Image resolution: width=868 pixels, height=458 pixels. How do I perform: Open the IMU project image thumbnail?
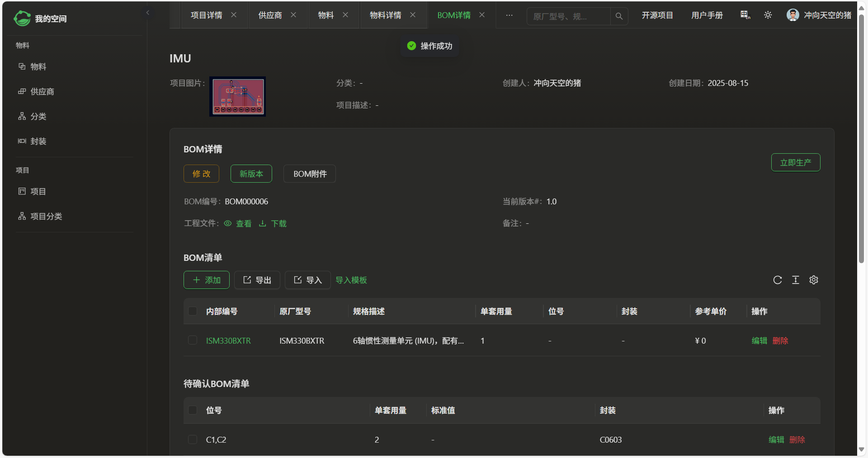coord(238,97)
